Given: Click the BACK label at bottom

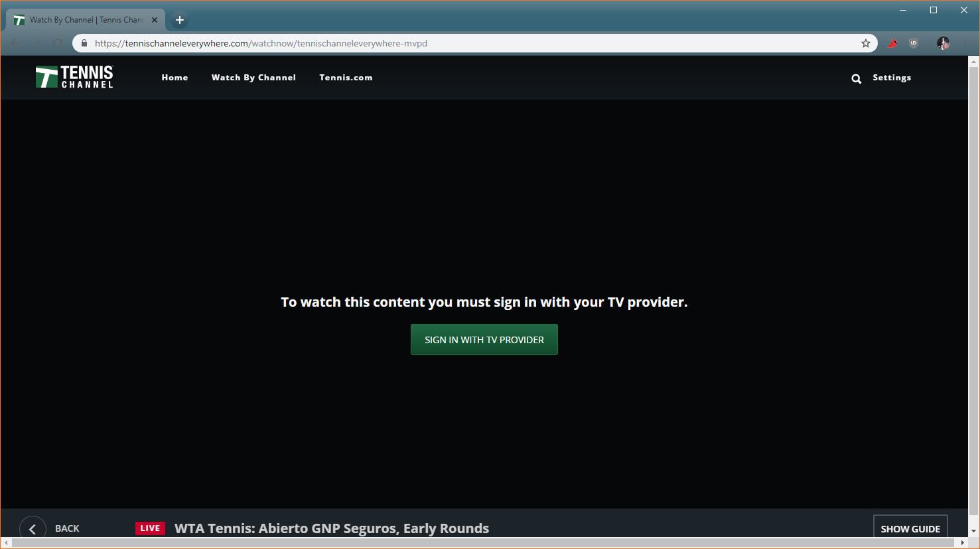Looking at the screenshot, I should click(67, 528).
